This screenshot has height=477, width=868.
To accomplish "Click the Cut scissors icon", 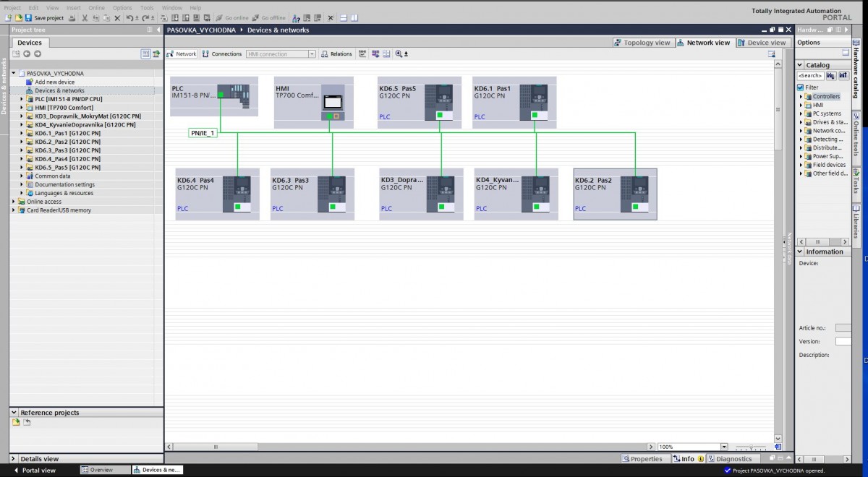I will point(85,17).
